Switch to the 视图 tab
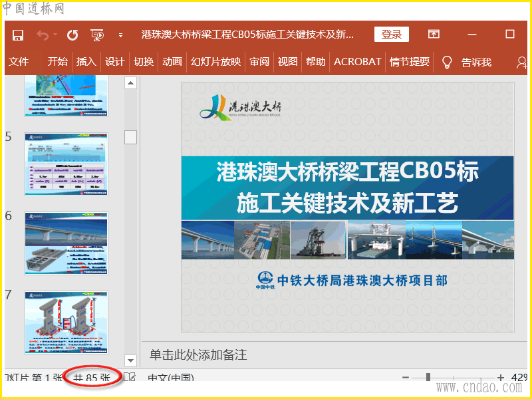532x399 pixels. (288, 62)
